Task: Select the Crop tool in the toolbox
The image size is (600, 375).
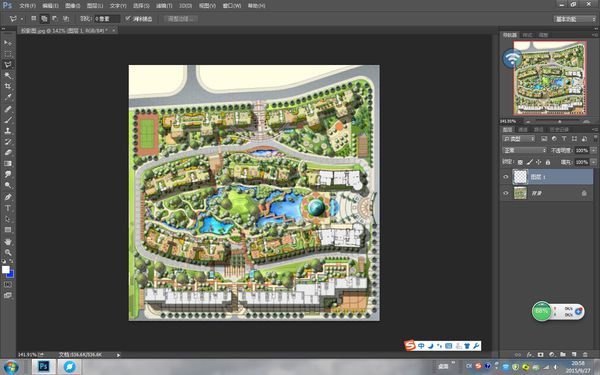Action: point(8,86)
